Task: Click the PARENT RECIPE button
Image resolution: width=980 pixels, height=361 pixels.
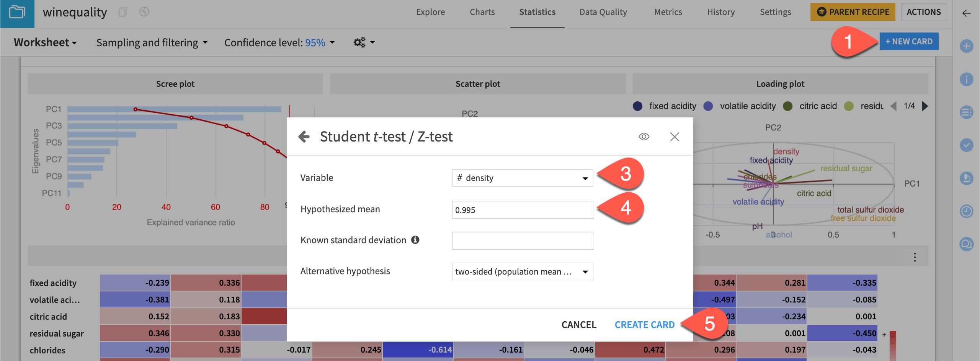Action: [853, 12]
